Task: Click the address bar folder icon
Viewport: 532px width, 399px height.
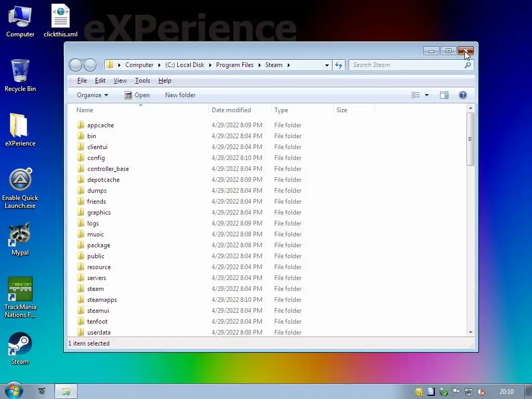Action: [x=110, y=65]
